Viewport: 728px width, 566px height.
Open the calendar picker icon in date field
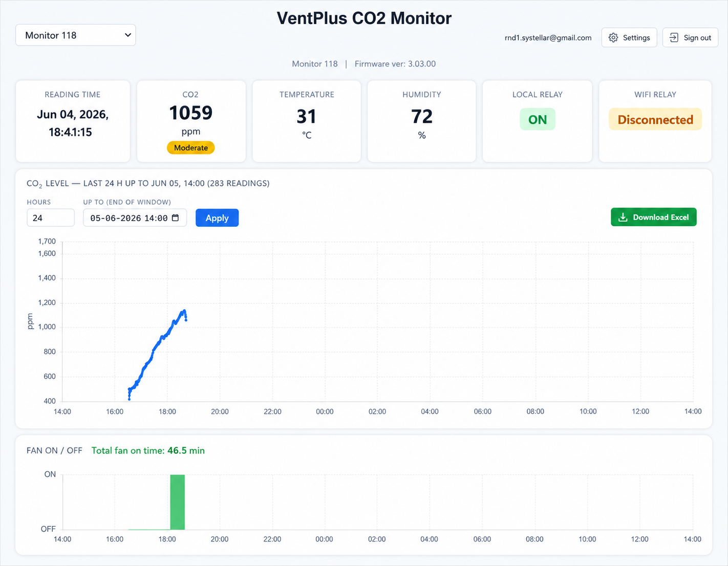click(175, 218)
